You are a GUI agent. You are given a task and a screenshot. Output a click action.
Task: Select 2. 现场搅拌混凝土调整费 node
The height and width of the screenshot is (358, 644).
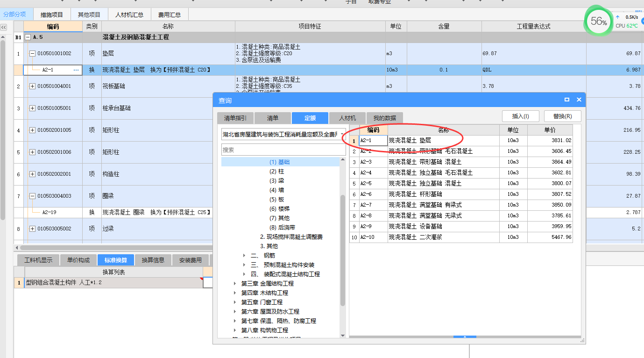(291, 237)
